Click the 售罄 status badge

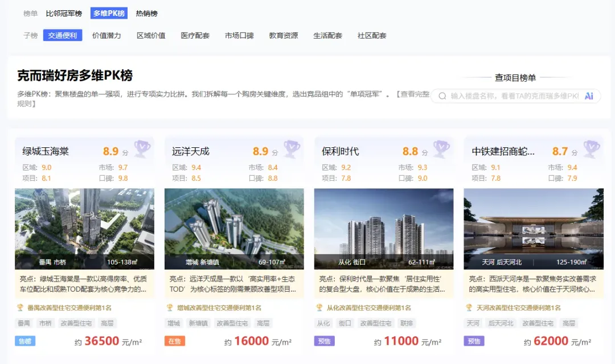pos(25,341)
